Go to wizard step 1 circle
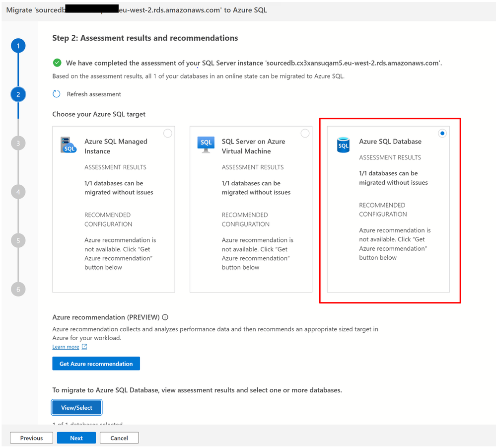 (18, 46)
